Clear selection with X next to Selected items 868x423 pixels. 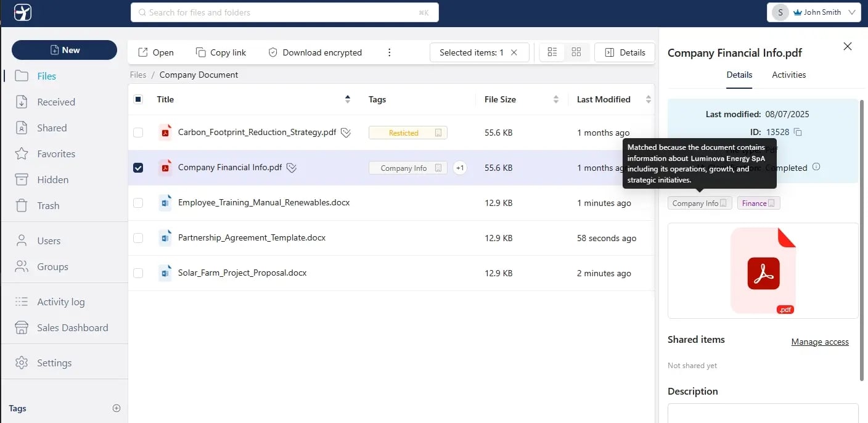pos(514,52)
